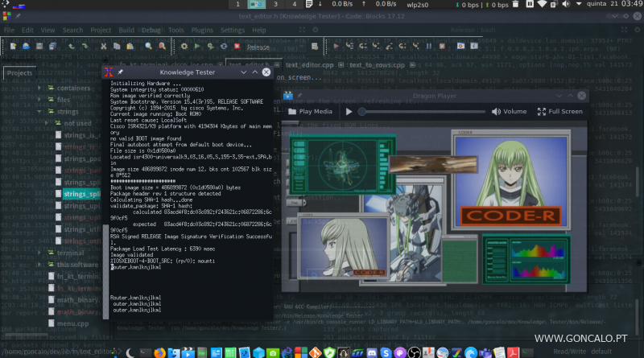Click the Step into debugger icon

tap(376, 47)
